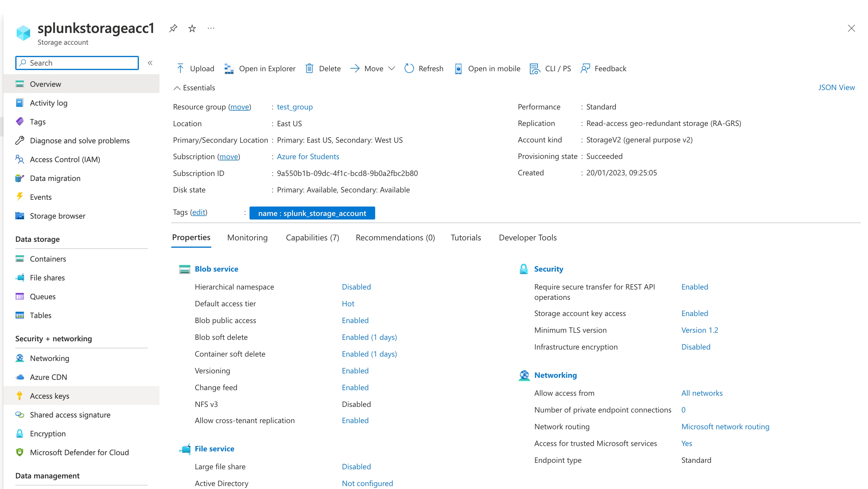Pin the storage account to dashboard
Viewport: 868px width, 489px height.
173,28
